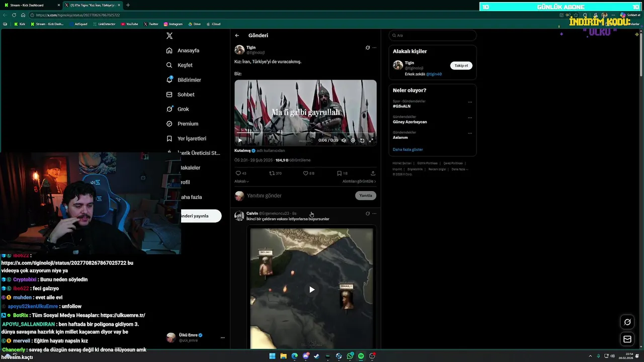644x362 pixels.
Task: Reply icon with 43 comments
Action: [238, 173]
